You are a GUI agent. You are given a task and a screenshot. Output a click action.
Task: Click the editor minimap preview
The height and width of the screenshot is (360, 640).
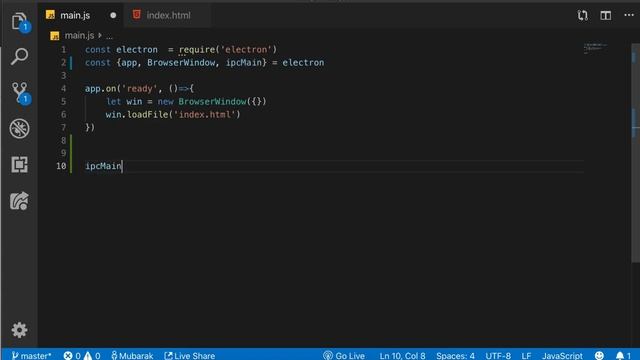[595, 48]
